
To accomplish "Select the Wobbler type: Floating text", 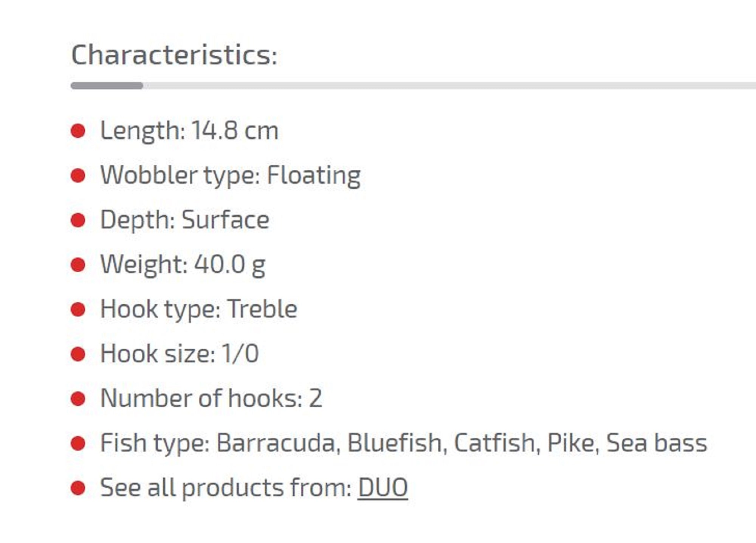I will (230, 176).
